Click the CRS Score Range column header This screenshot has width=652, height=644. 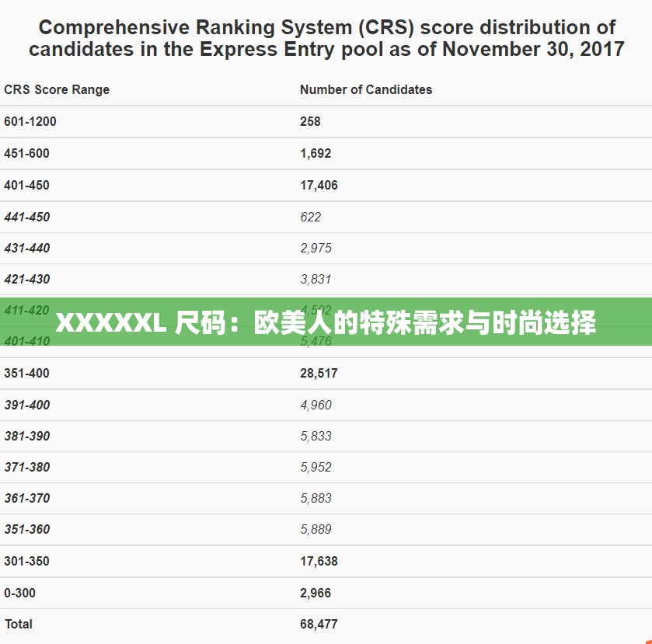[57, 89]
